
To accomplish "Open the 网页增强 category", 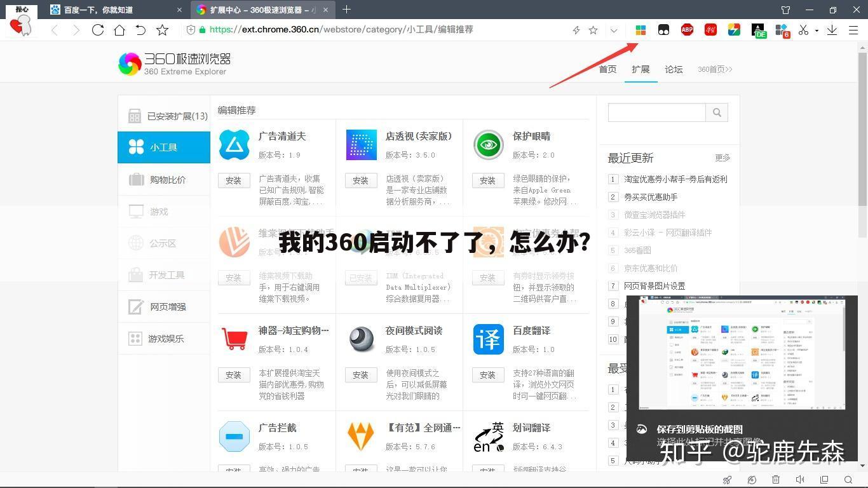I will tap(164, 307).
